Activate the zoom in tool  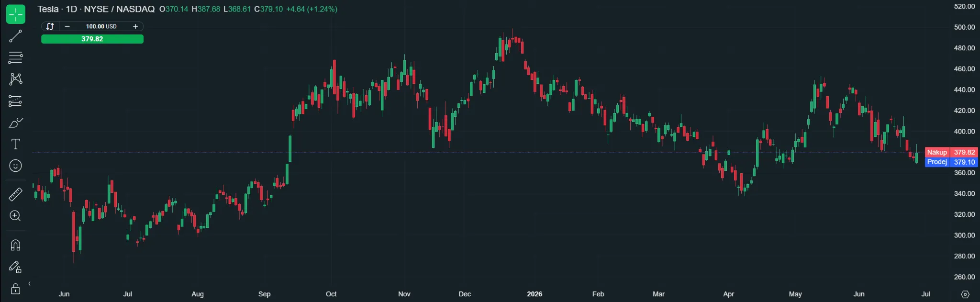click(16, 216)
